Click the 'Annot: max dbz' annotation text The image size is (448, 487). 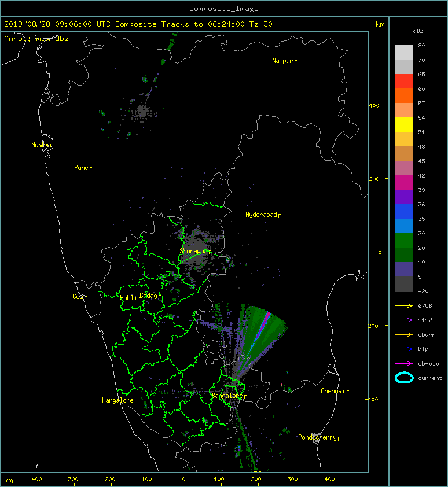click(36, 39)
